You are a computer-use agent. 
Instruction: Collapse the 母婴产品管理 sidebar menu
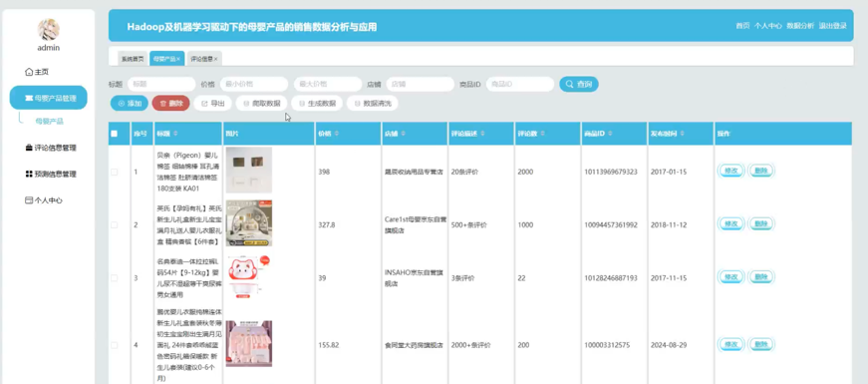(x=48, y=98)
